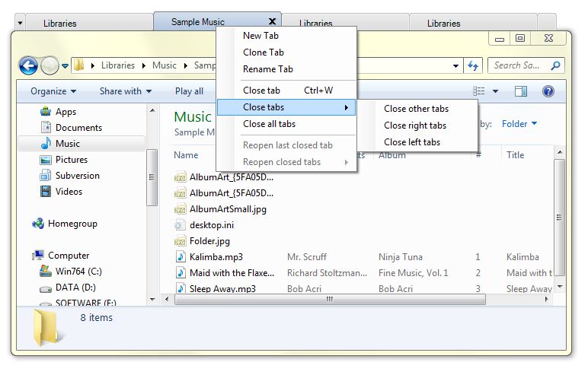Open the tab list dropdown arrow at far left

coord(21,23)
